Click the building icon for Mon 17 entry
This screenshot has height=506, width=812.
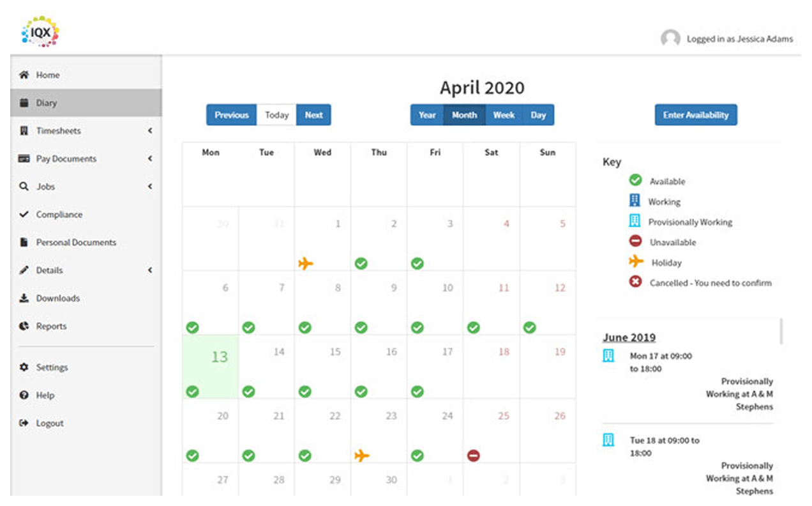(x=608, y=356)
